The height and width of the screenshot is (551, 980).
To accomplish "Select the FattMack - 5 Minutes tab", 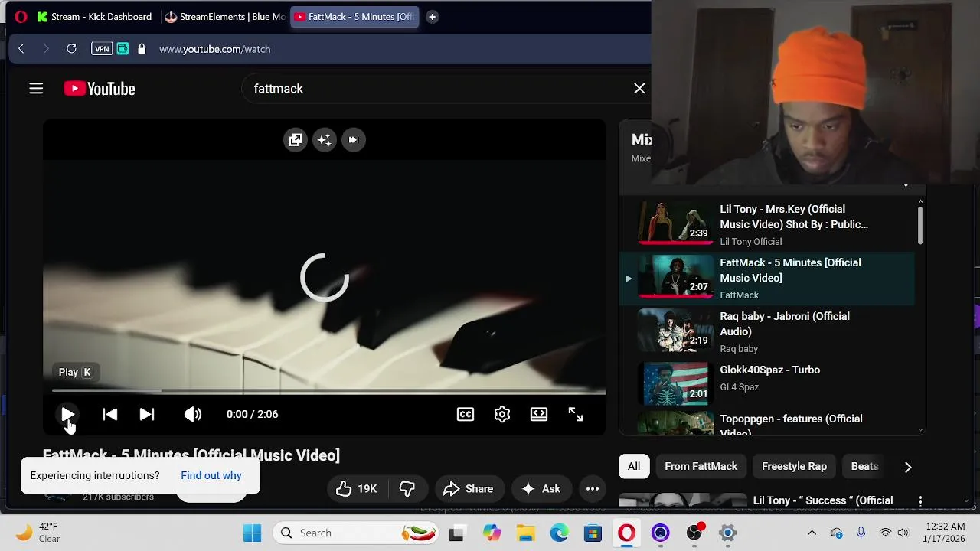I will tap(354, 17).
